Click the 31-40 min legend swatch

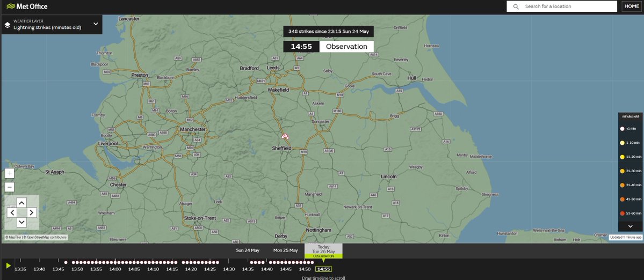tap(622, 185)
